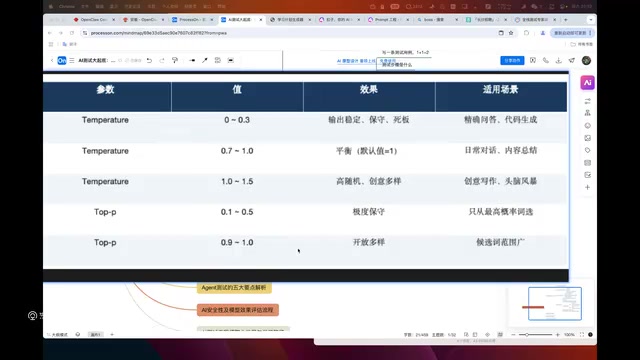Open the user avatar menu

coord(587,60)
